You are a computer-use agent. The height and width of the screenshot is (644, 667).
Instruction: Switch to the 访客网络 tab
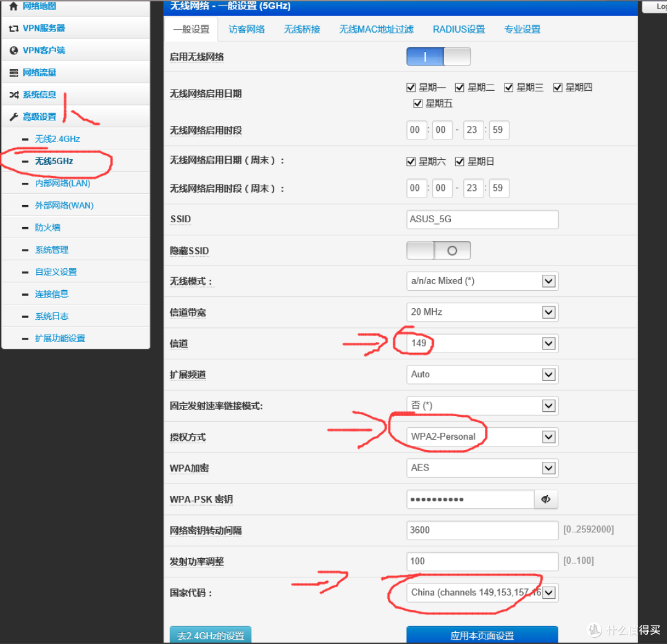pyautogui.click(x=246, y=30)
